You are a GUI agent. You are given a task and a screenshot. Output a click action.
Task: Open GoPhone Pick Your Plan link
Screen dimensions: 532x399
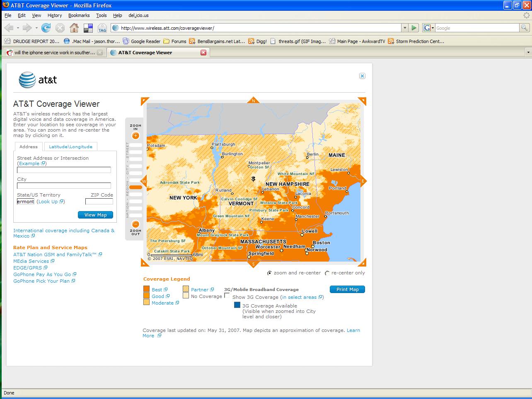click(x=41, y=281)
